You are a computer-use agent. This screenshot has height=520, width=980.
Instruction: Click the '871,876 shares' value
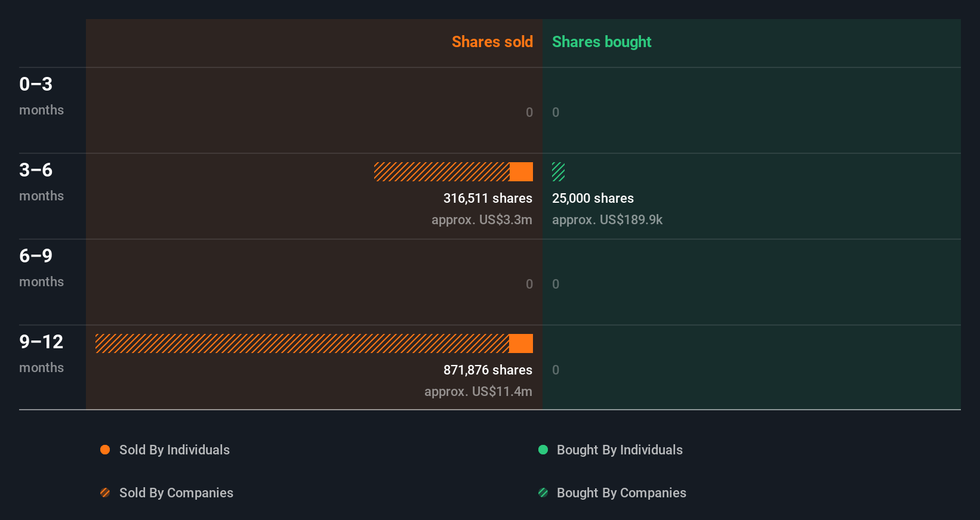[488, 370]
